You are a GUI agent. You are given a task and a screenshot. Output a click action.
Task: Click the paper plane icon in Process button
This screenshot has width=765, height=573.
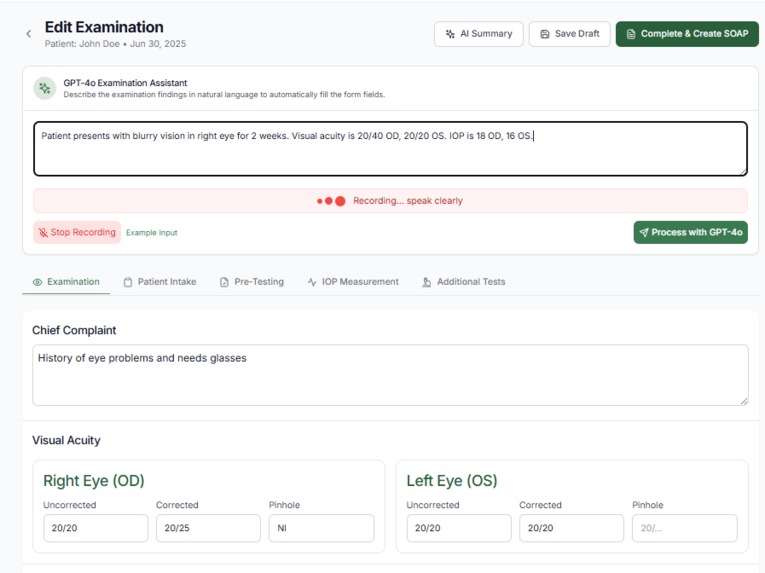(644, 232)
